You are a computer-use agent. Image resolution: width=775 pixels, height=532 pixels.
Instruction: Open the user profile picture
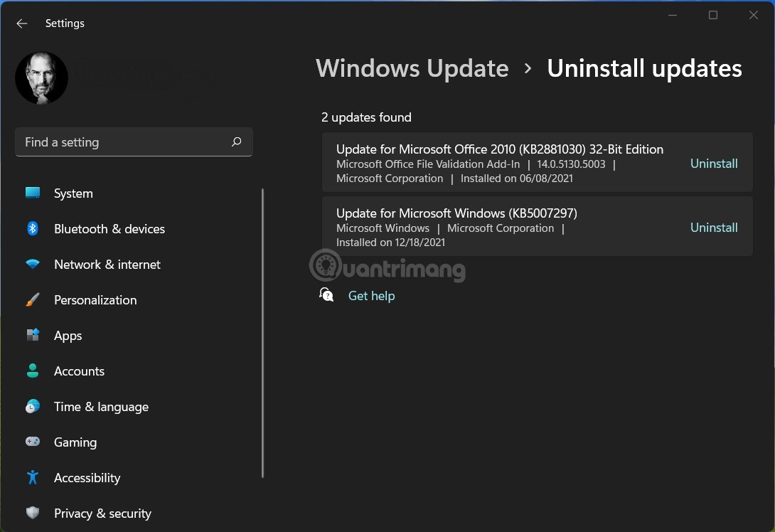point(41,78)
